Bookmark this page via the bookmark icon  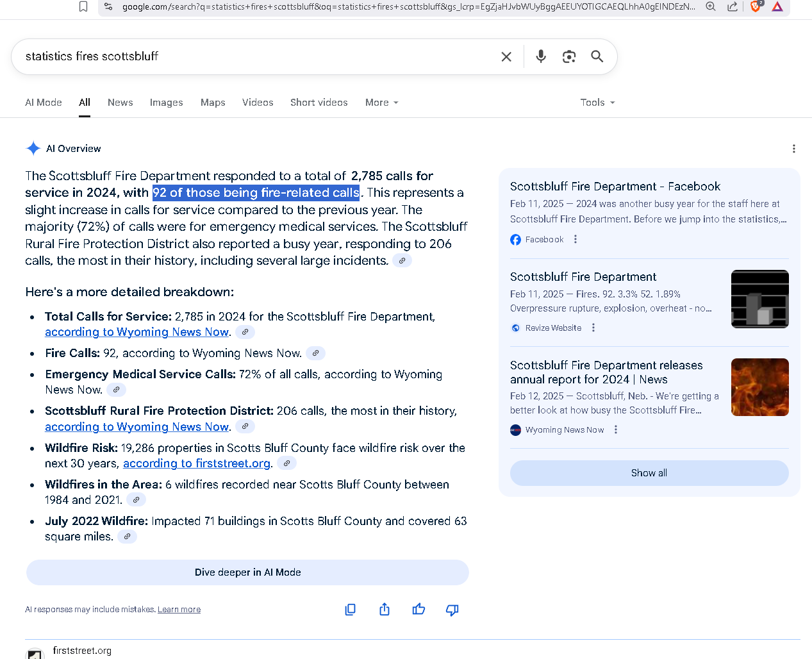coord(83,6)
